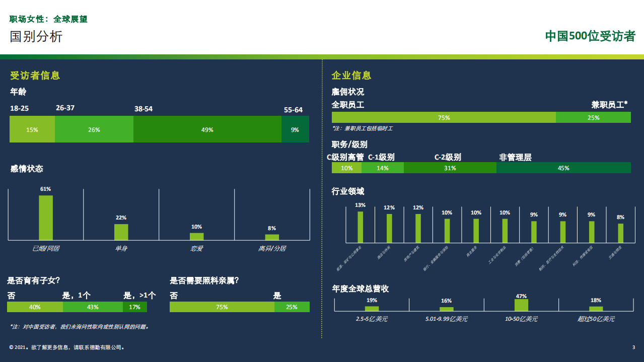
Task: Open the 受访者信息 section header
Action: 34,76
